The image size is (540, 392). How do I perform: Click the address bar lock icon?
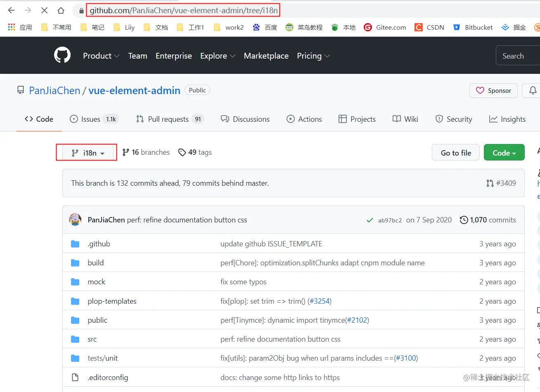click(81, 11)
